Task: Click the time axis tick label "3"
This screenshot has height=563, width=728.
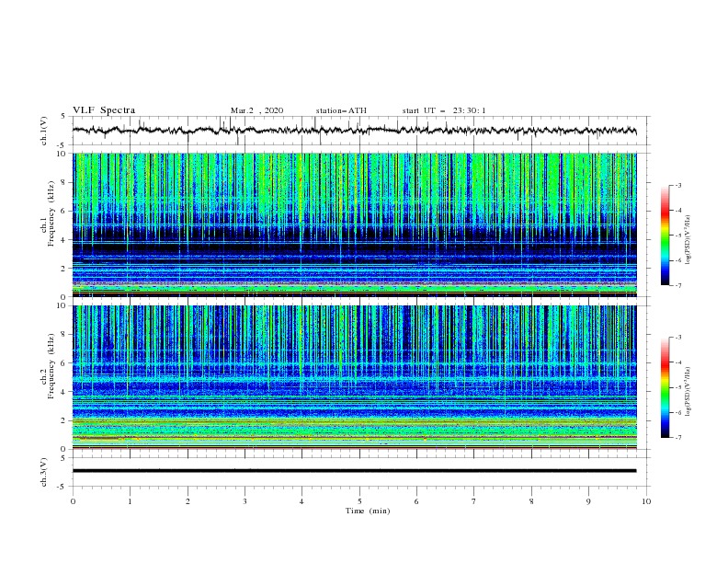Action: [x=245, y=501]
